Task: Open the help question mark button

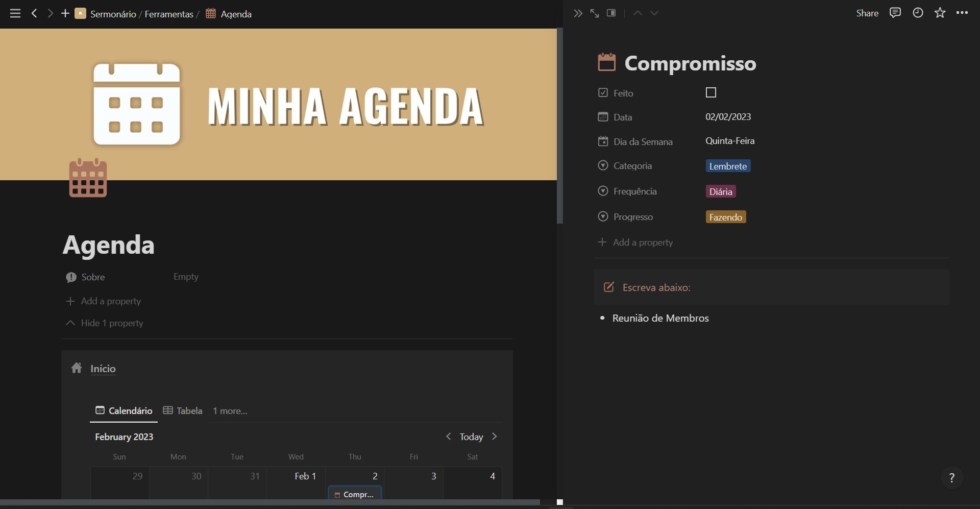Action: click(x=951, y=478)
